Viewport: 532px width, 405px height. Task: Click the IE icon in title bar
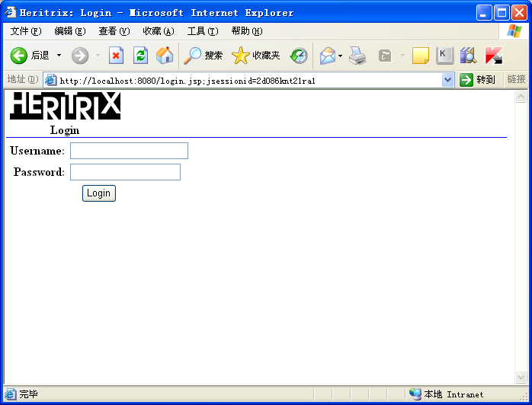(11, 12)
